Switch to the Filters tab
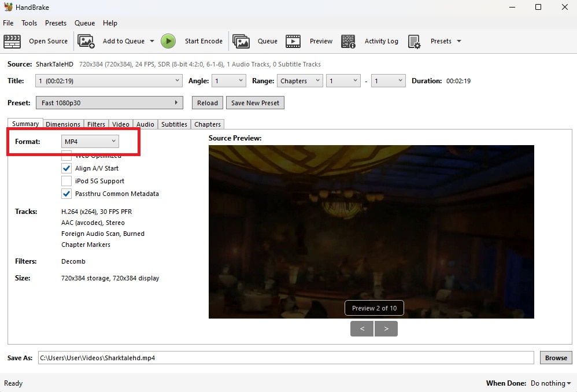This screenshot has height=392, width=577. point(96,124)
